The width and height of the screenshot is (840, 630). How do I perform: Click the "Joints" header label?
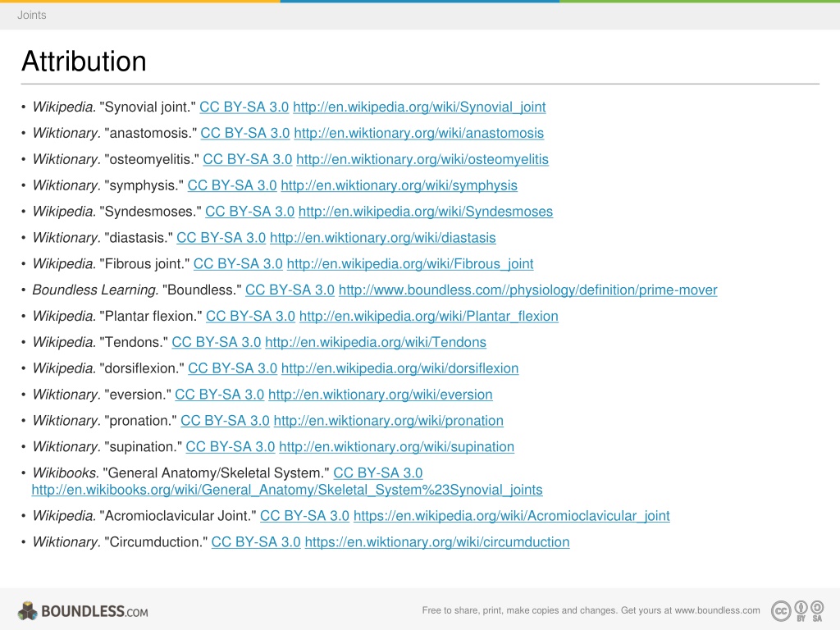tap(32, 15)
